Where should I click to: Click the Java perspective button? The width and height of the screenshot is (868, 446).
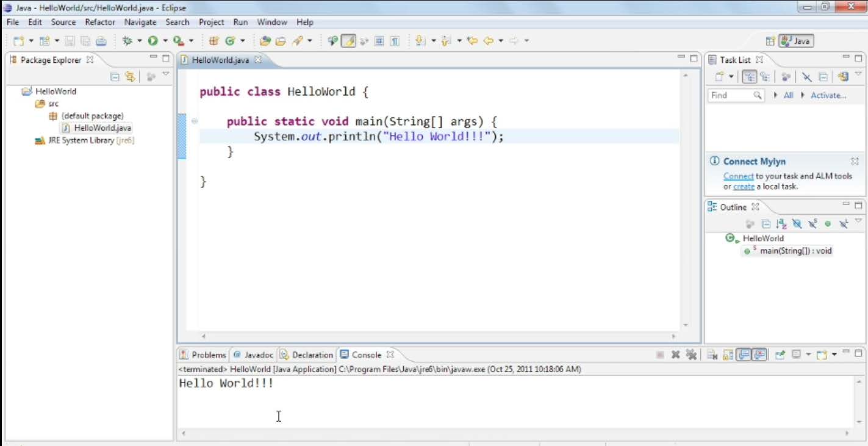796,41
